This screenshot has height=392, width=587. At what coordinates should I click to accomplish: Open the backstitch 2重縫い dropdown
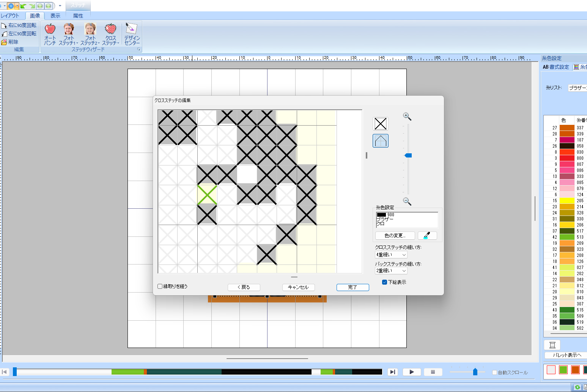click(x=391, y=271)
